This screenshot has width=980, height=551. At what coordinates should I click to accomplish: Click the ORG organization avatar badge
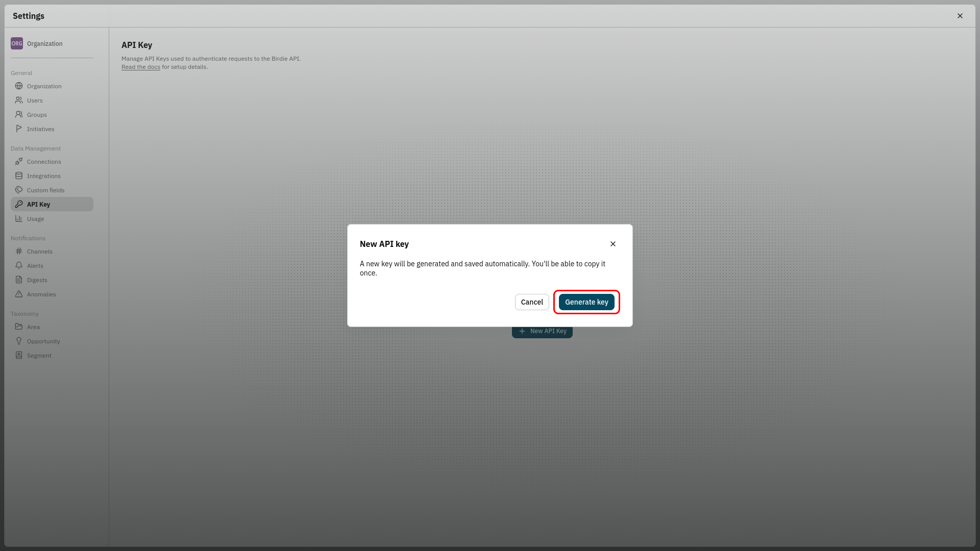[17, 43]
